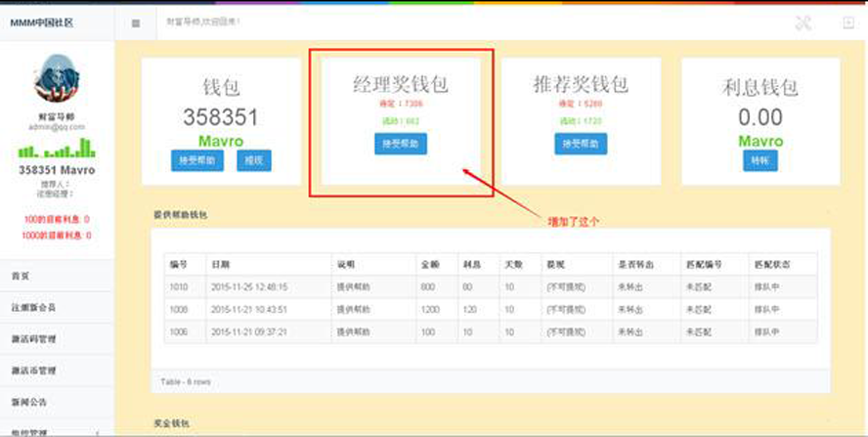
Task: Click the table row count footer text
Action: [x=186, y=381]
